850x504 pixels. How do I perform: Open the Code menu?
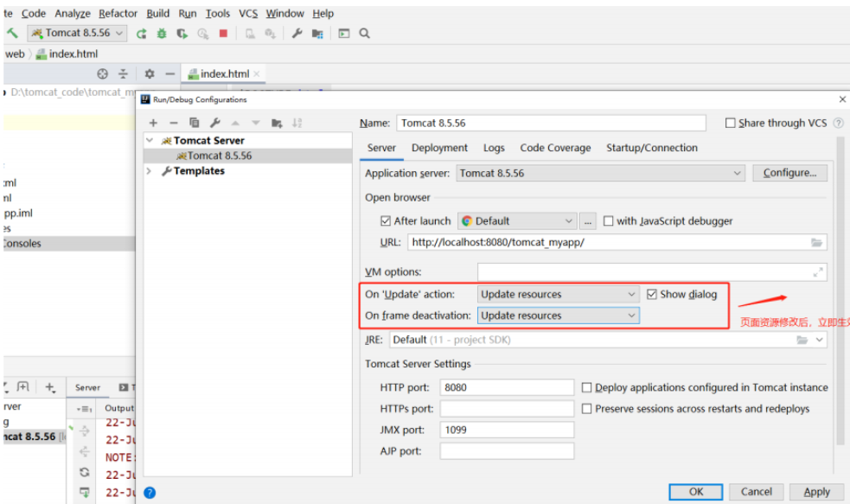[x=34, y=14]
